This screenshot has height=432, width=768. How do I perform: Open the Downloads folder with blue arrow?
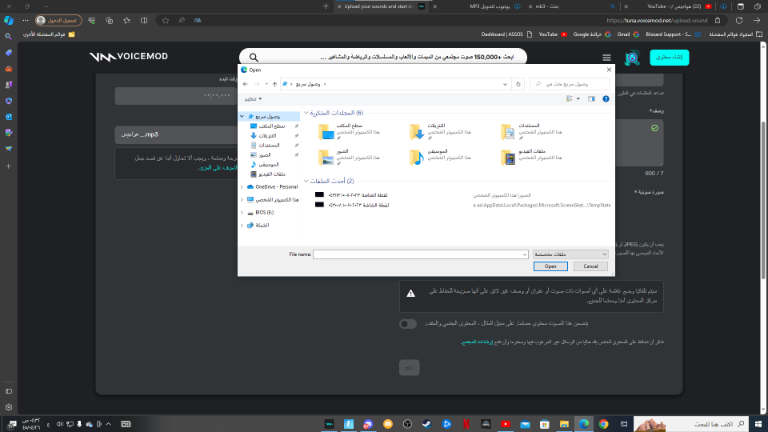tap(417, 131)
